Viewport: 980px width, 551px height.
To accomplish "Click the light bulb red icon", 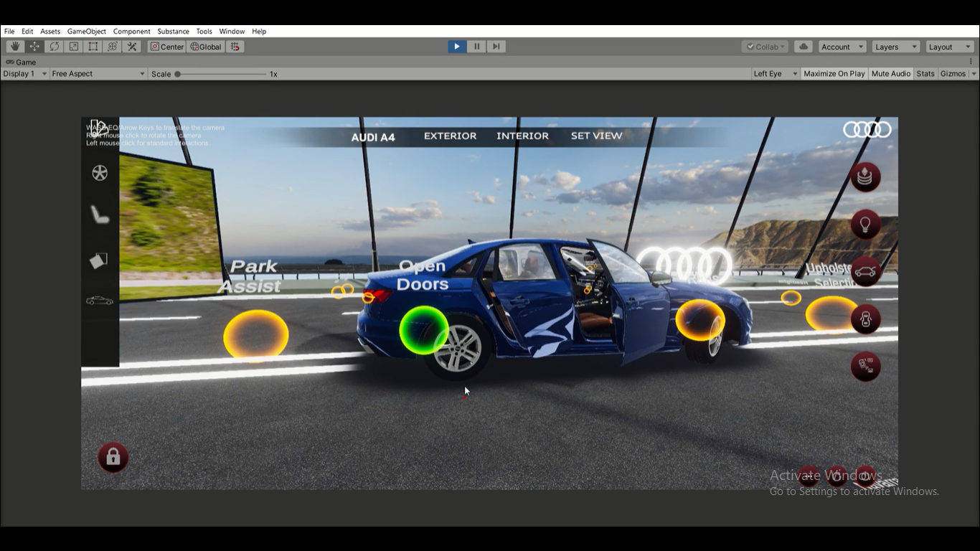I will (865, 225).
